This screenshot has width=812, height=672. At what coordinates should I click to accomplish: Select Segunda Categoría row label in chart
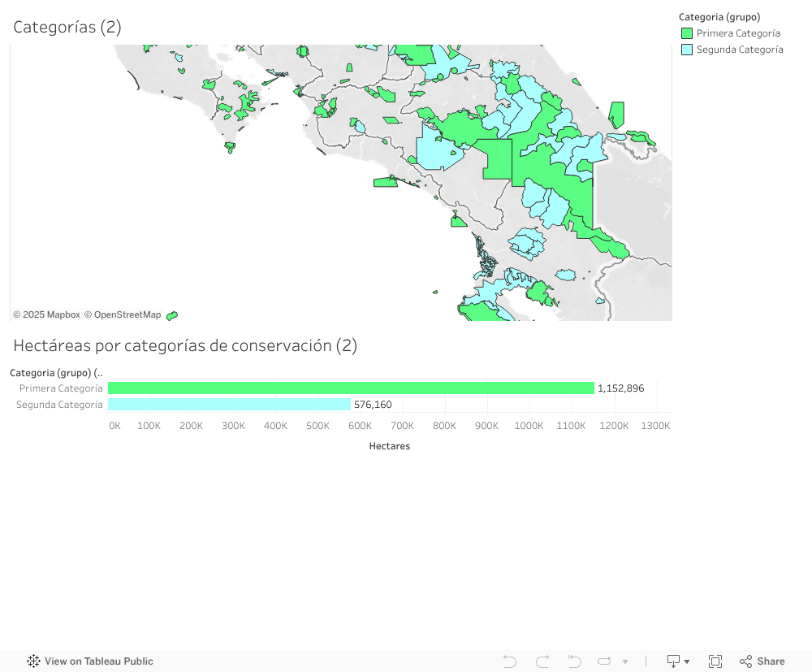tap(59, 404)
